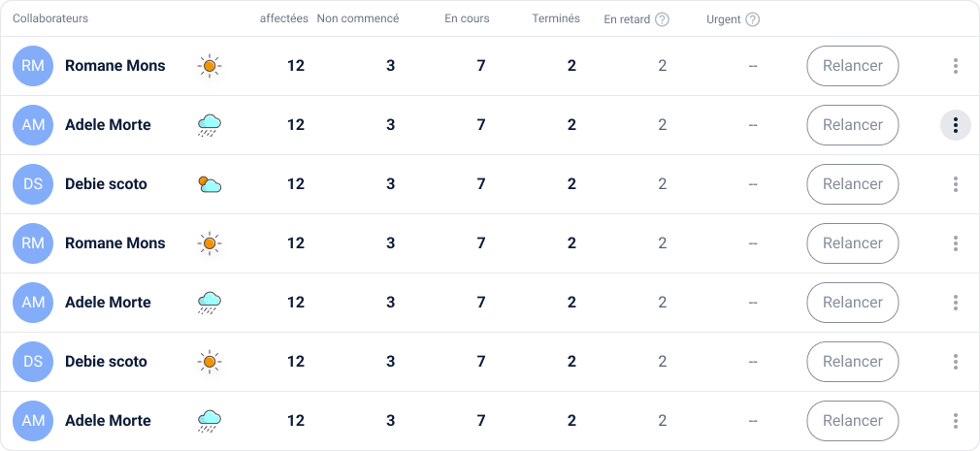980x451 pixels.
Task: Click the help icon next to En retard
Action: [662, 19]
